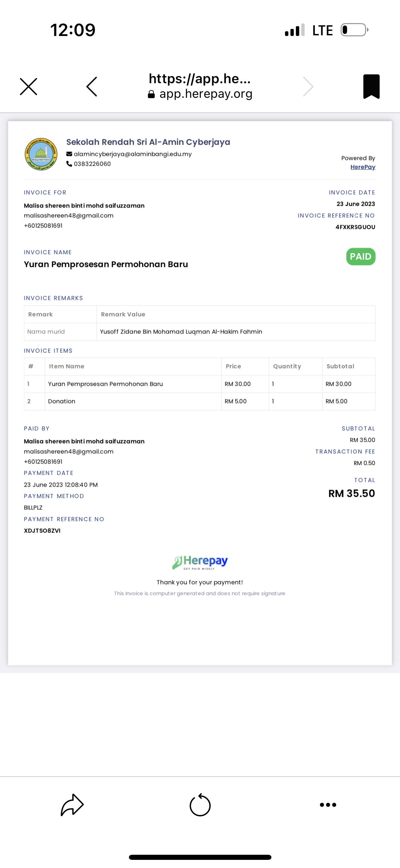The image size is (400, 868).
Task: Tap the school phone number 0383226060
Action: pos(92,164)
